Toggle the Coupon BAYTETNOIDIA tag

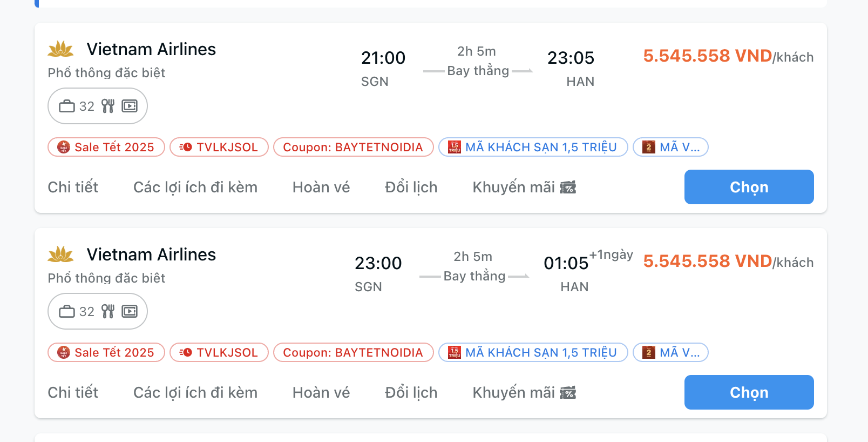(353, 147)
